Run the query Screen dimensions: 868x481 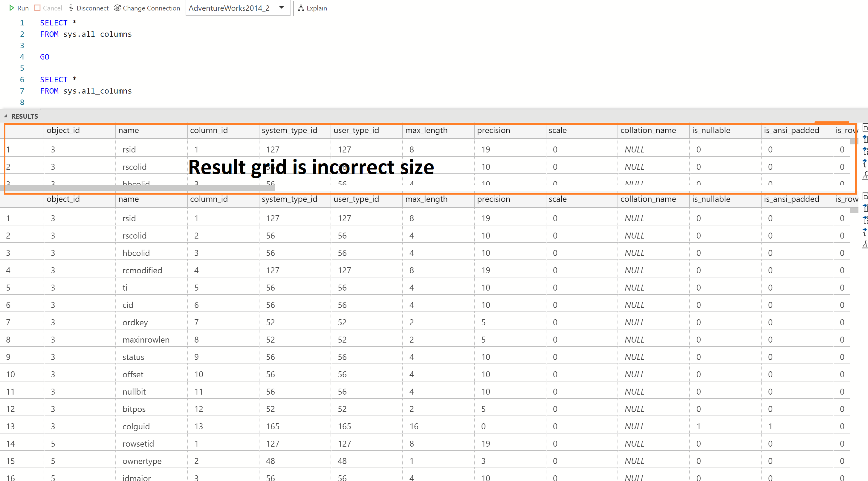(x=19, y=8)
